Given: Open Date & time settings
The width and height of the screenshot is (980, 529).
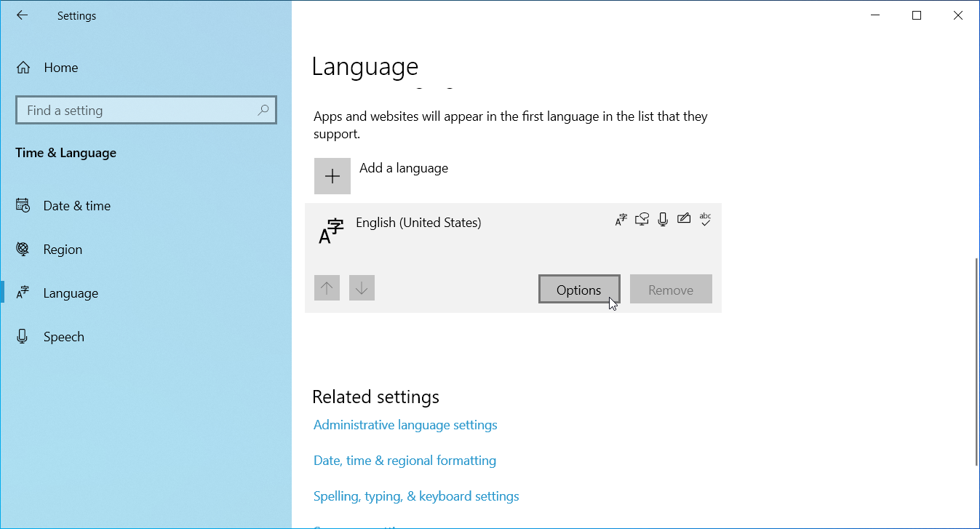Looking at the screenshot, I should (76, 206).
